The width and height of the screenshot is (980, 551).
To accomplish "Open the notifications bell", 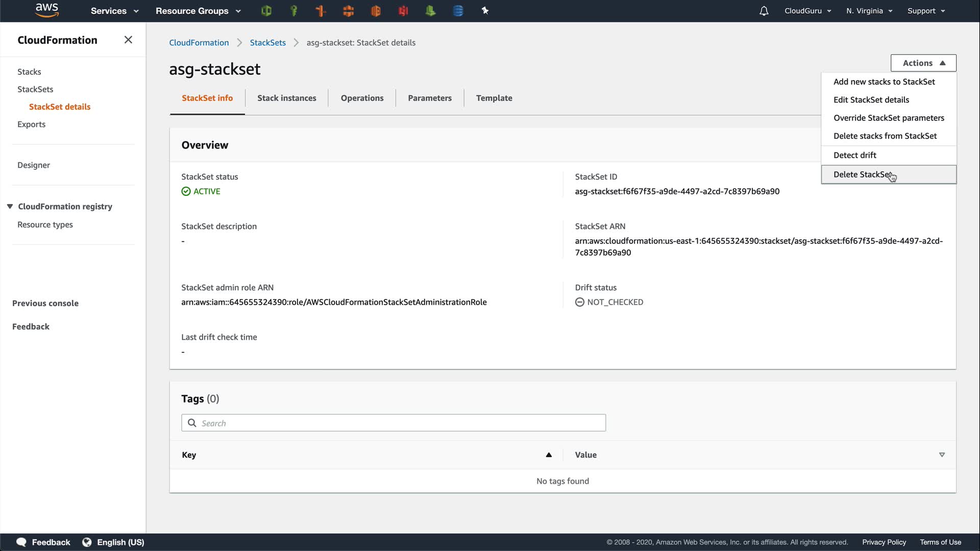I will (764, 11).
